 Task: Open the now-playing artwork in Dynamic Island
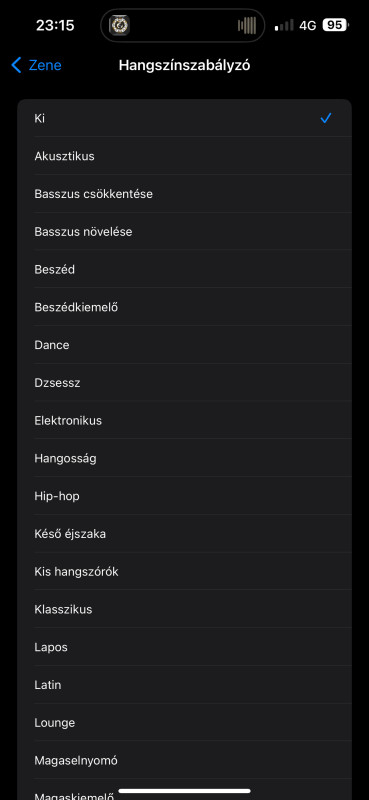click(x=119, y=25)
